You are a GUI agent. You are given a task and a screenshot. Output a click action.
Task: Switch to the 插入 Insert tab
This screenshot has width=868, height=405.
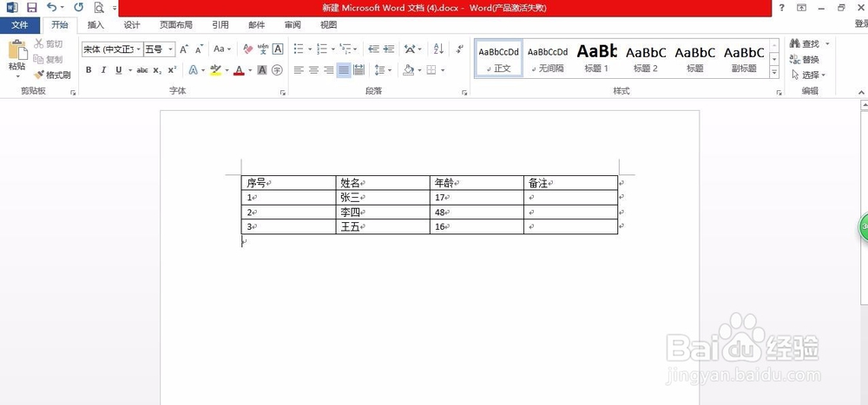95,25
